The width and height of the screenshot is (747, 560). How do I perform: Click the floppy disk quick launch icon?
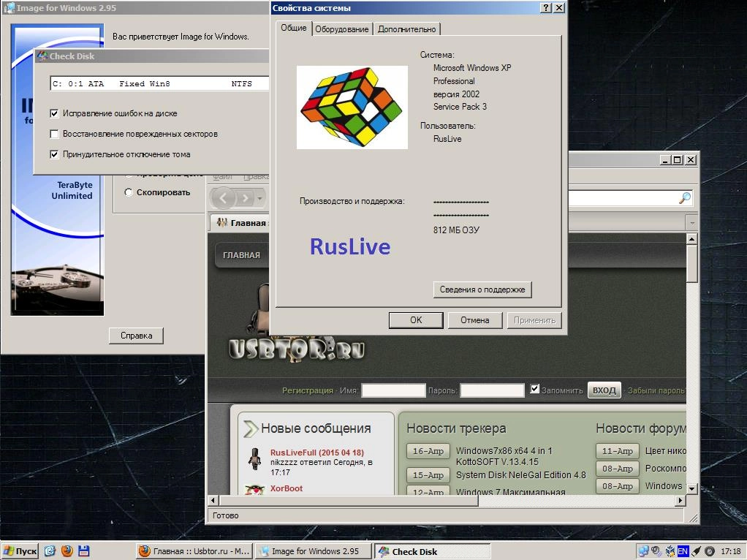(84, 551)
